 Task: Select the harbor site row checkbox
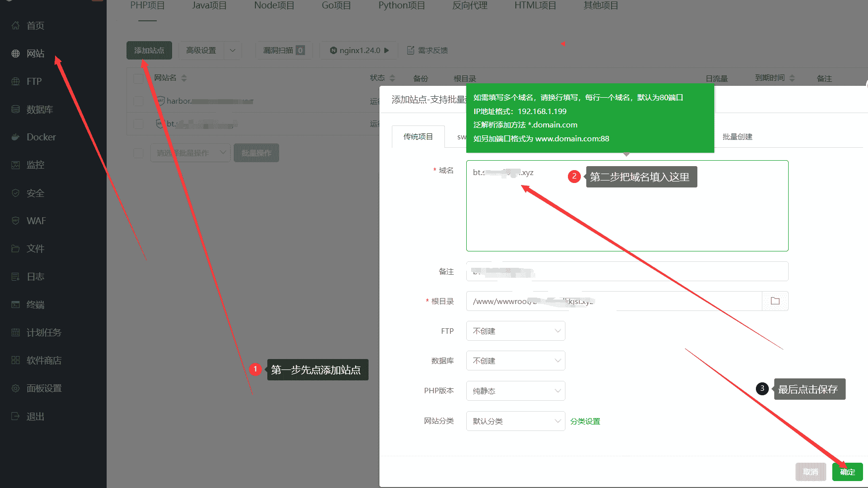[138, 101]
